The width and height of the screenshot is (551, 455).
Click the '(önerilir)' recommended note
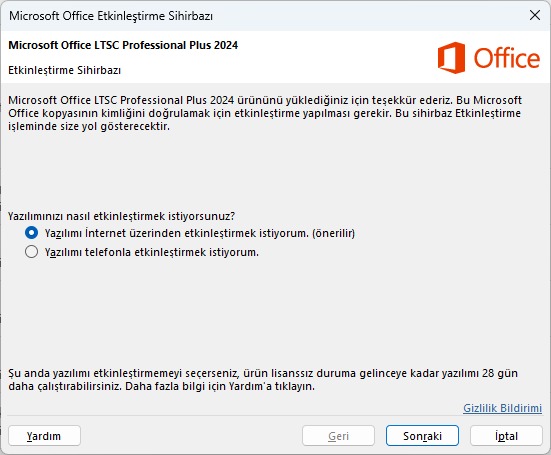tap(333, 233)
